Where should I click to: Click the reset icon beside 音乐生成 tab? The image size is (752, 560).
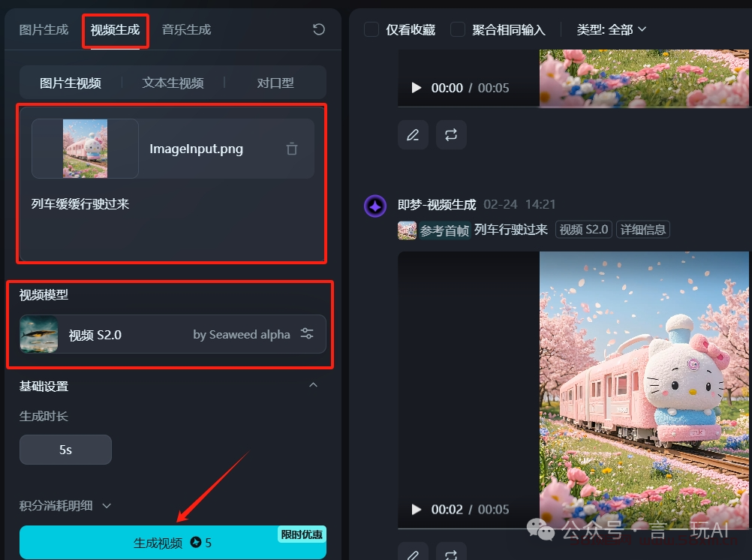pyautogui.click(x=319, y=29)
